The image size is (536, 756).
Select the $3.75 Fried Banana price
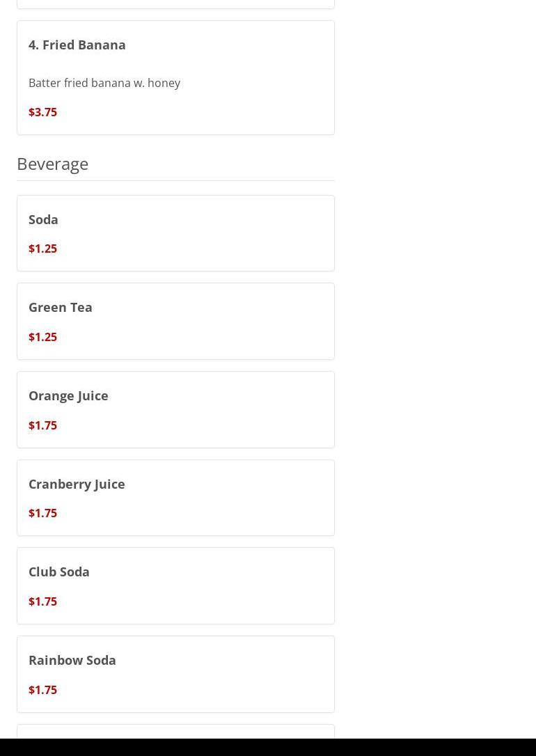(42, 112)
